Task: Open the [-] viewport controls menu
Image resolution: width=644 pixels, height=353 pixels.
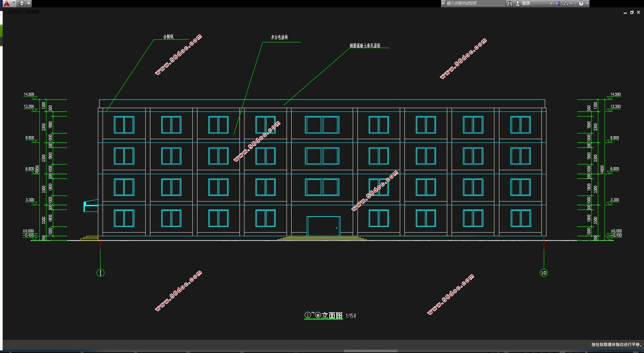Action: click(7, 12)
